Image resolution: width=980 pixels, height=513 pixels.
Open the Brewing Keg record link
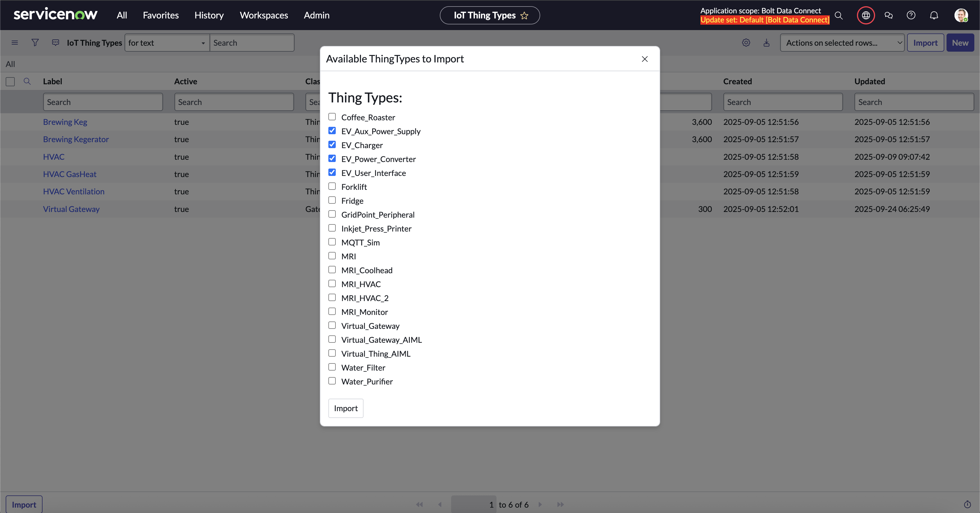click(65, 122)
